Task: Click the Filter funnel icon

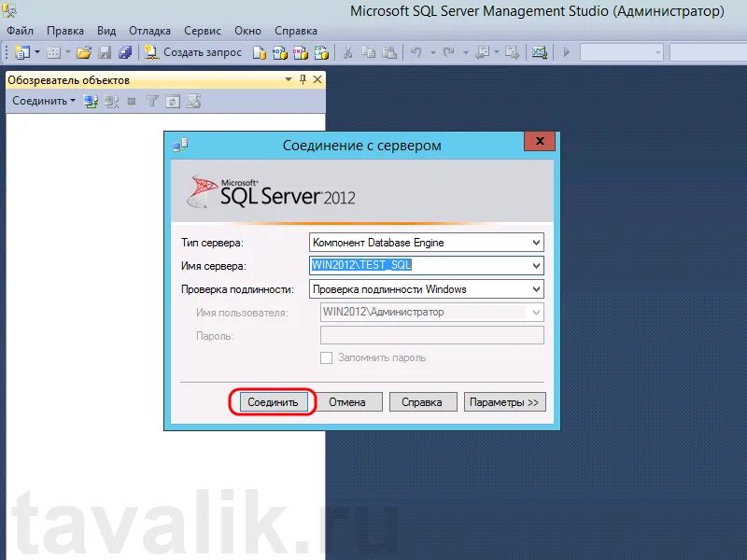Action: click(152, 101)
